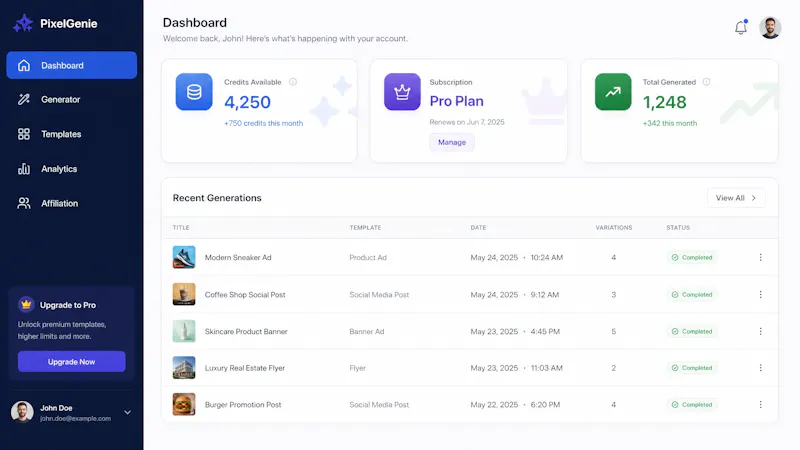Click the Coffee Shop Social Post title
Screen dimensions: 800x450
pyautogui.click(x=245, y=295)
